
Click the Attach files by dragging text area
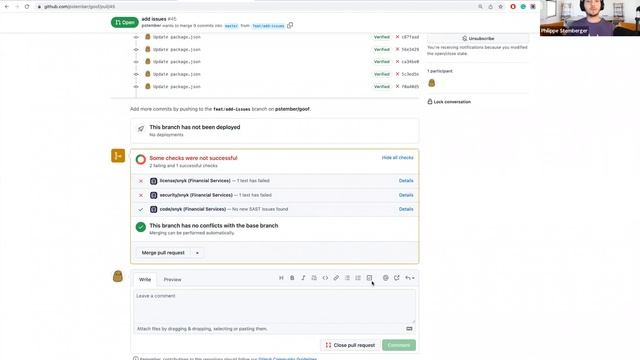(x=202, y=329)
